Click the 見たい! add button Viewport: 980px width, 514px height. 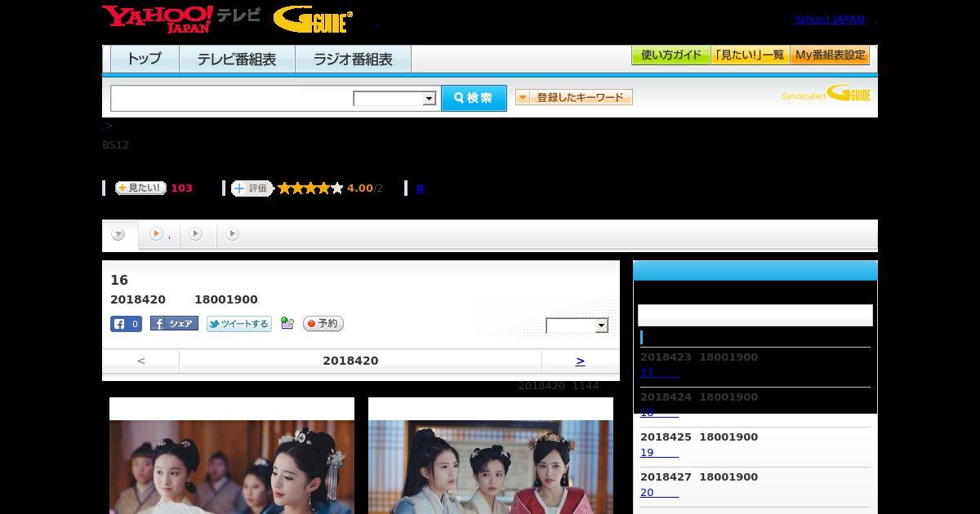pyautogui.click(x=140, y=188)
